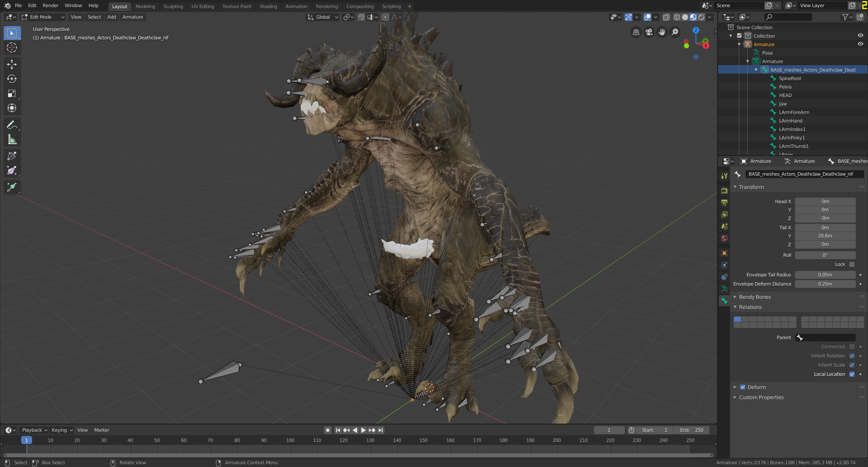Activate the 3D Cursor tool
Viewport: 868px width, 467px height.
point(12,48)
